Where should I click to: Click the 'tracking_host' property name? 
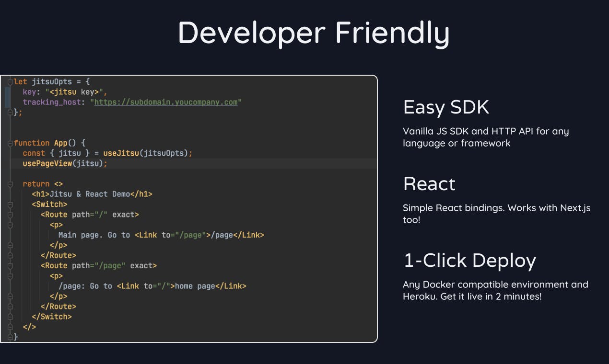[x=52, y=102]
